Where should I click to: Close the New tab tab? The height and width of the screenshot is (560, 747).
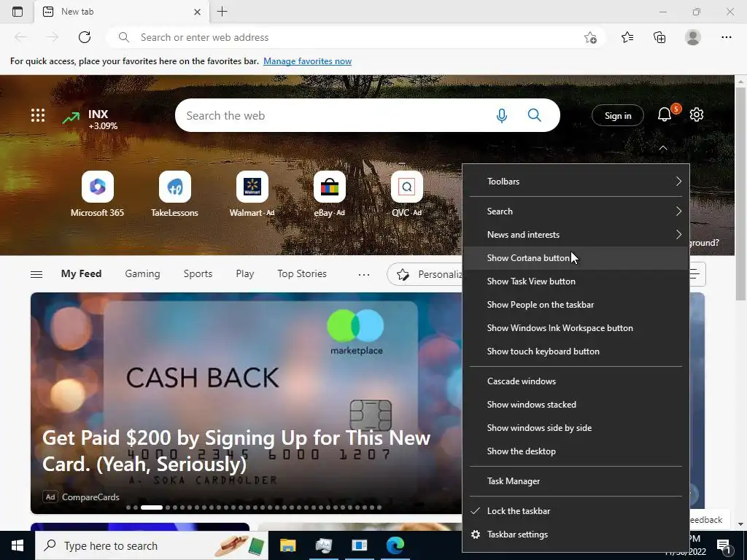197,12
